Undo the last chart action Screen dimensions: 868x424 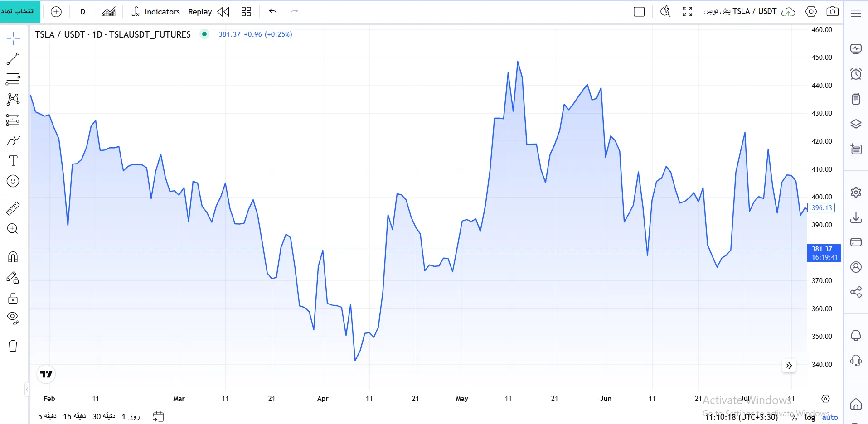[273, 12]
